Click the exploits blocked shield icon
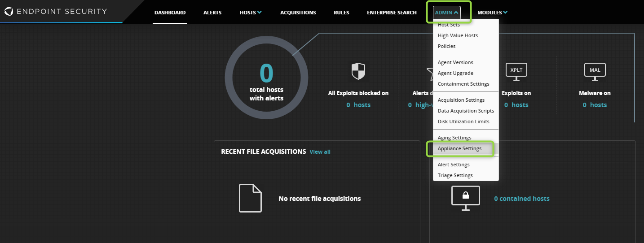 pos(358,71)
